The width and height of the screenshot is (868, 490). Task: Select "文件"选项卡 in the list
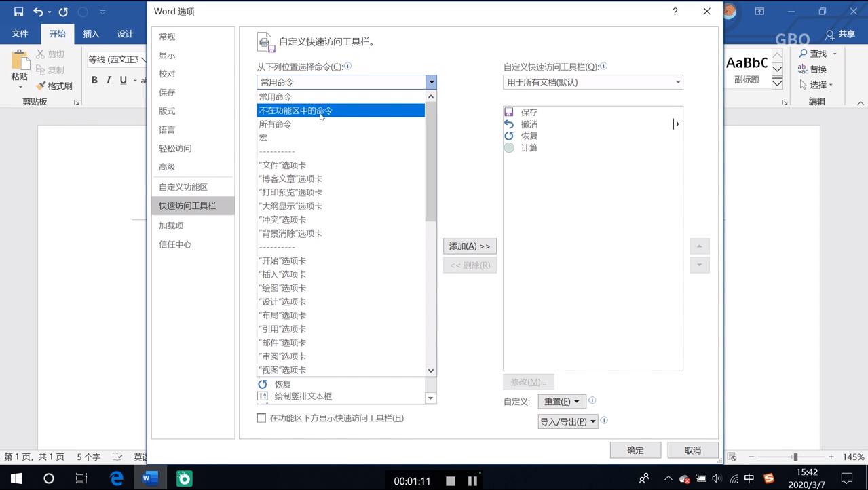pos(341,165)
